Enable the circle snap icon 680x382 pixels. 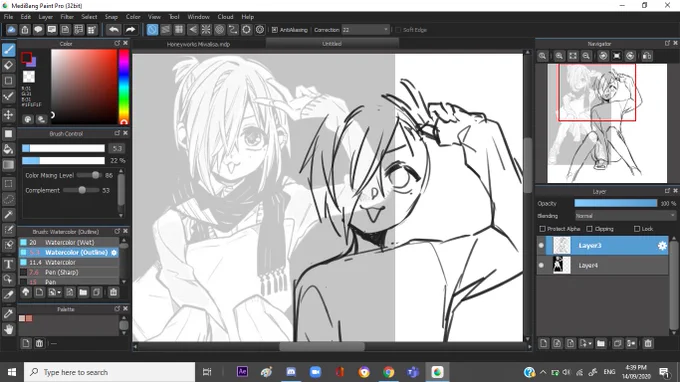219,29
